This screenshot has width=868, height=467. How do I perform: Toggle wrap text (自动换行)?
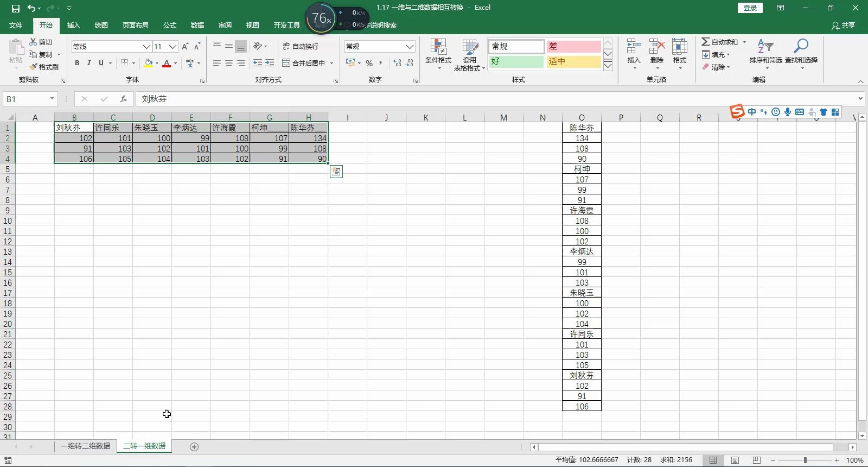pos(301,46)
